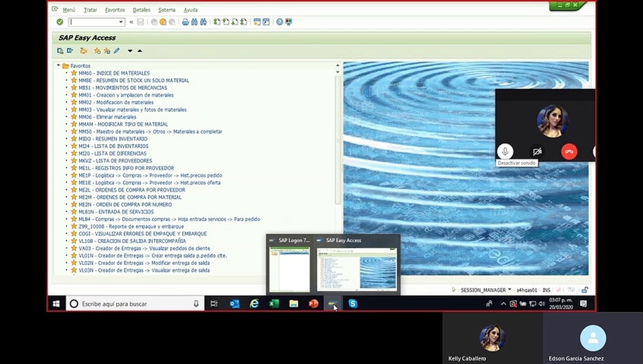Toggle the camera button in call overlay
Viewport: 643px width, 364px height.
click(x=537, y=151)
